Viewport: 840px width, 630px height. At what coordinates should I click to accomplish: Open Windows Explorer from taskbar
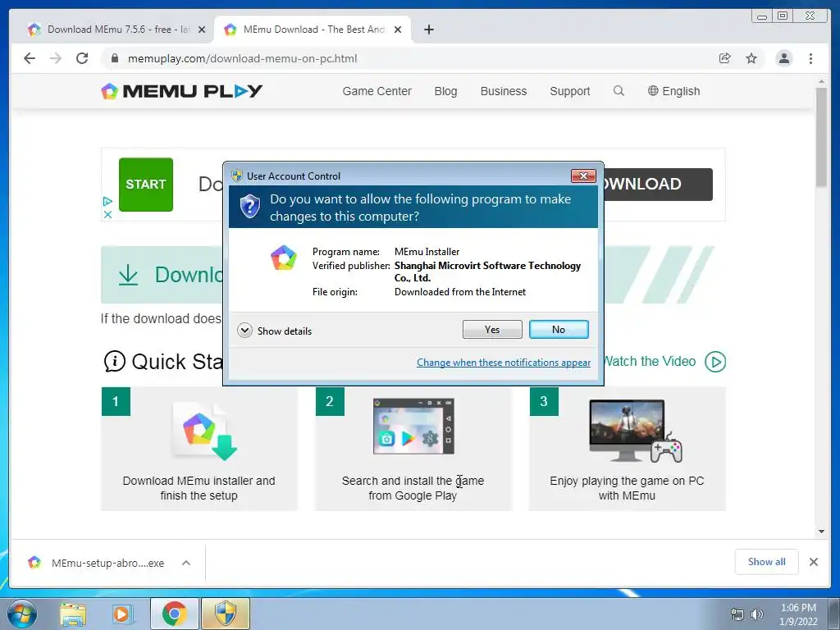(73, 614)
